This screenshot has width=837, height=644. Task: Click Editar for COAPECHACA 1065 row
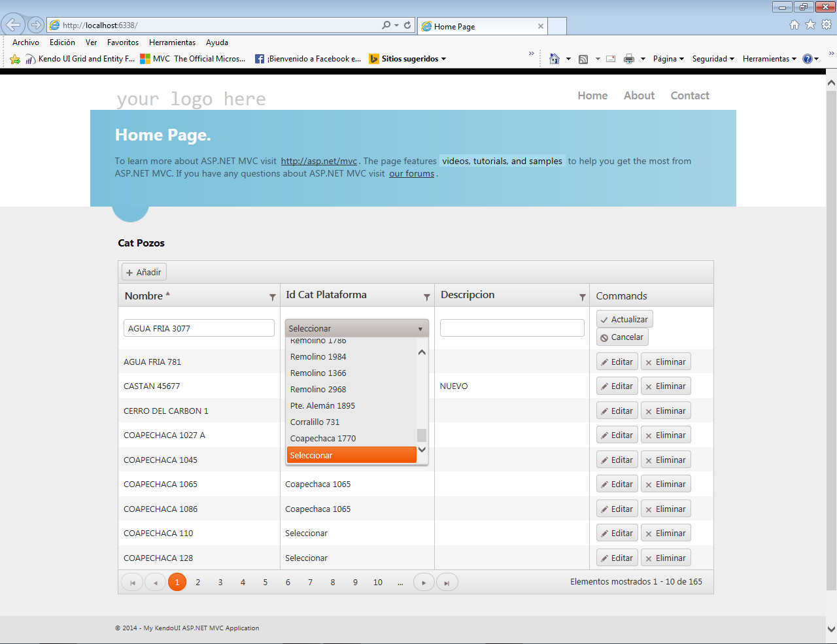coord(617,484)
